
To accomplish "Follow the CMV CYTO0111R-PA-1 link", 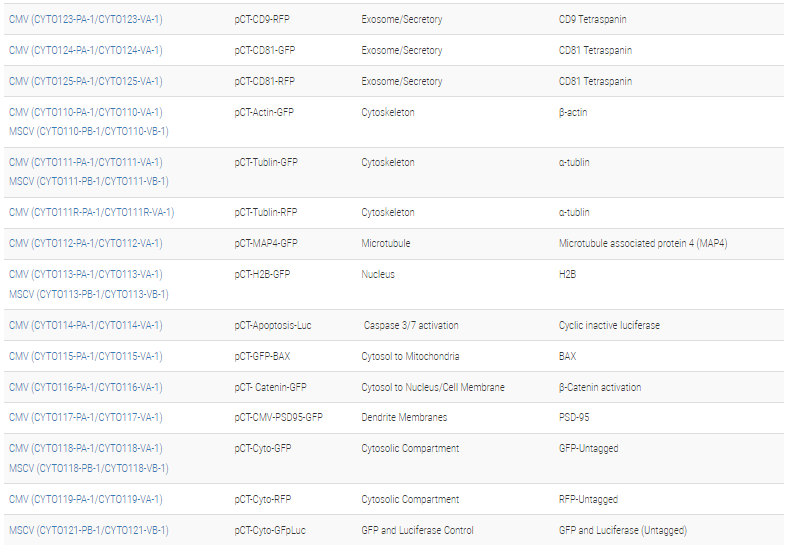I will pyautogui.click(x=91, y=212).
